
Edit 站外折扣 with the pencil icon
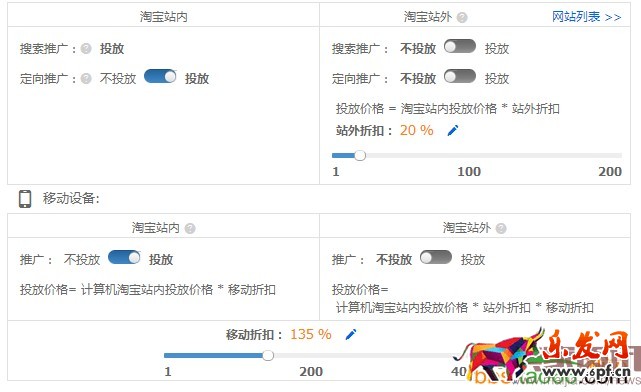click(453, 130)
